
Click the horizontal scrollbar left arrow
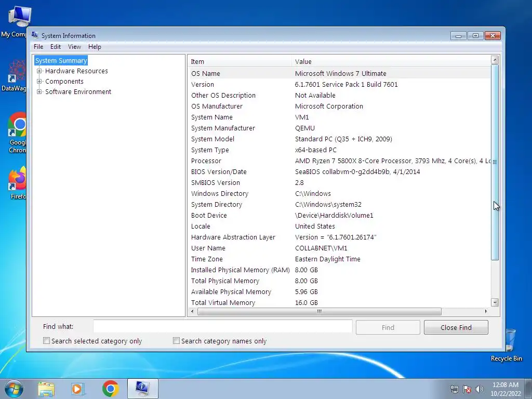(193, 311)
